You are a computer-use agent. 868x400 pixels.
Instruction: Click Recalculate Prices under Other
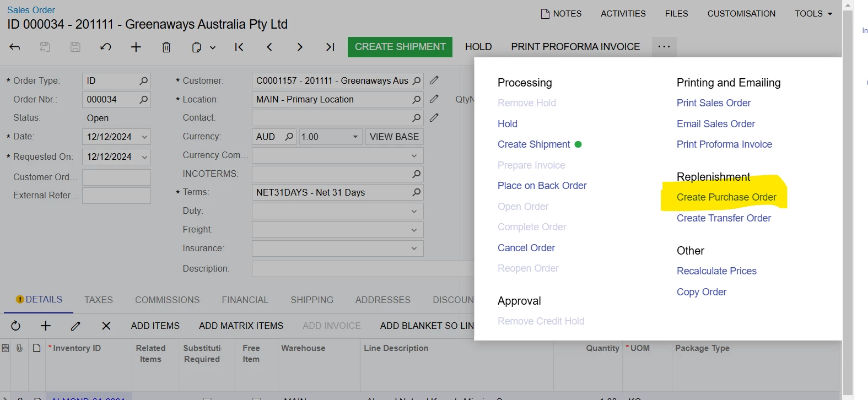pos(716,271)
